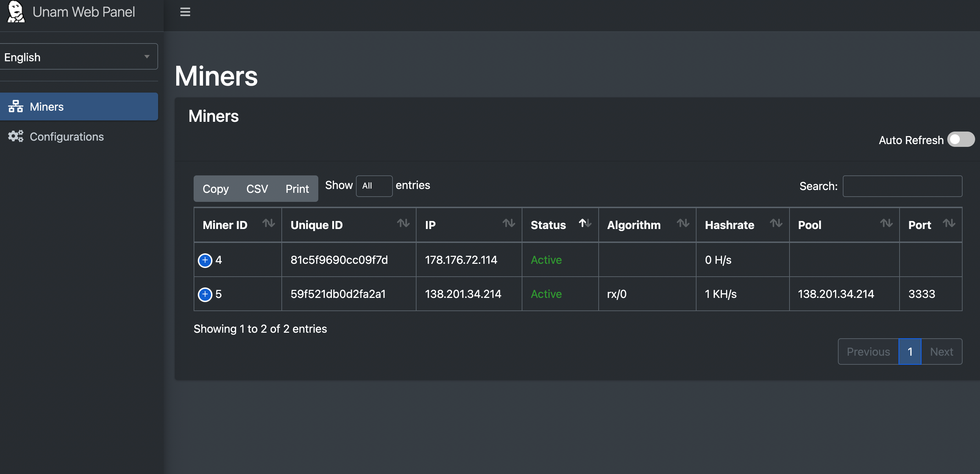Enable the Auto Refresh switch
Viewport: 980px width, 474px height.
[x=960, y=139]
